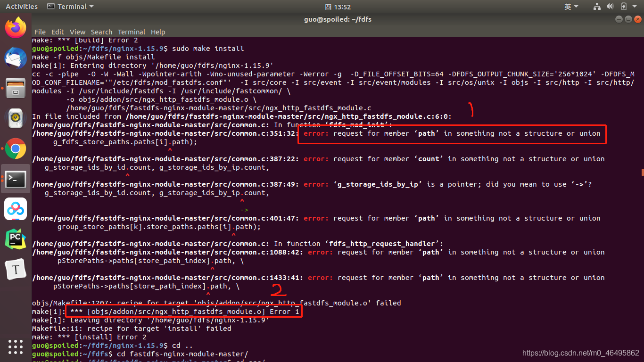Click the battery indicator icon
644x362 pixels.
pos(623,7)
